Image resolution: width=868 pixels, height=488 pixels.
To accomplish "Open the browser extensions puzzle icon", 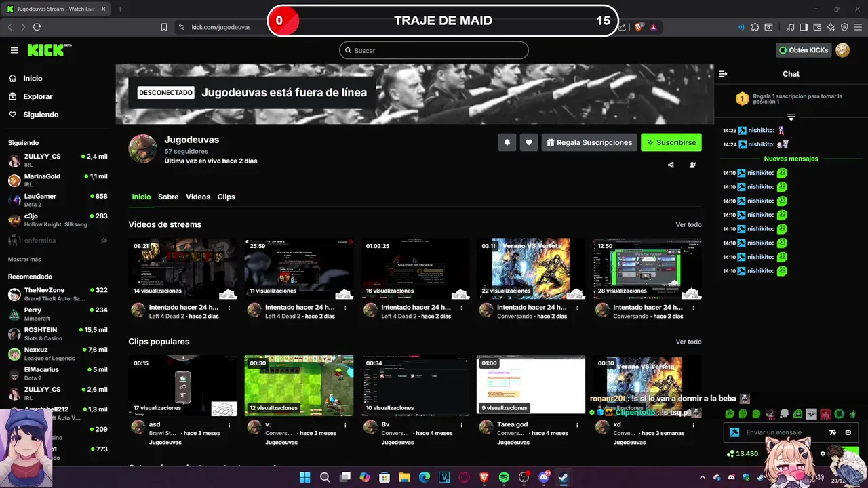I will [755, 27].
